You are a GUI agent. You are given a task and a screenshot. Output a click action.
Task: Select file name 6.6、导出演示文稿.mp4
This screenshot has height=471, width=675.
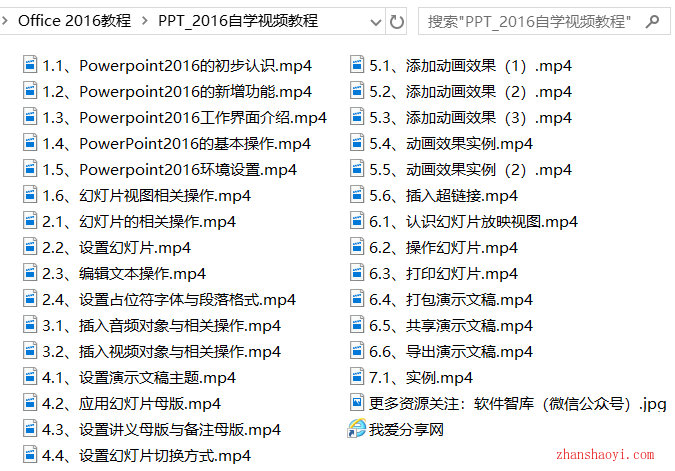pyautogui.click(x=451, y=351)
